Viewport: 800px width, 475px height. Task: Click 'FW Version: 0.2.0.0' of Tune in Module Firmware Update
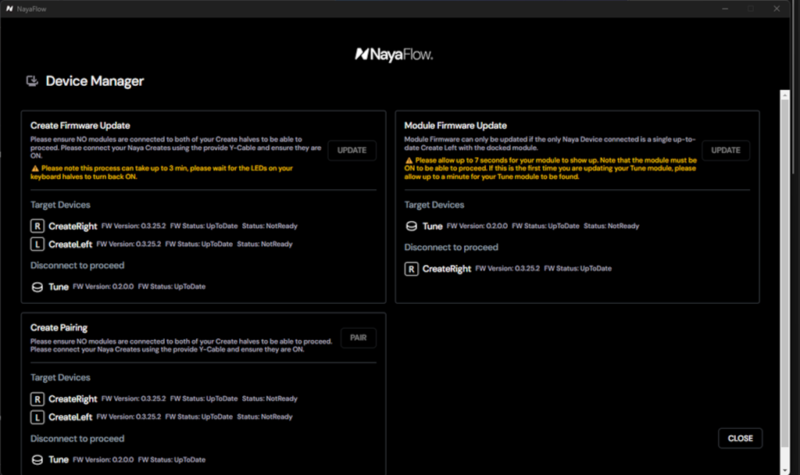point(477,226)
